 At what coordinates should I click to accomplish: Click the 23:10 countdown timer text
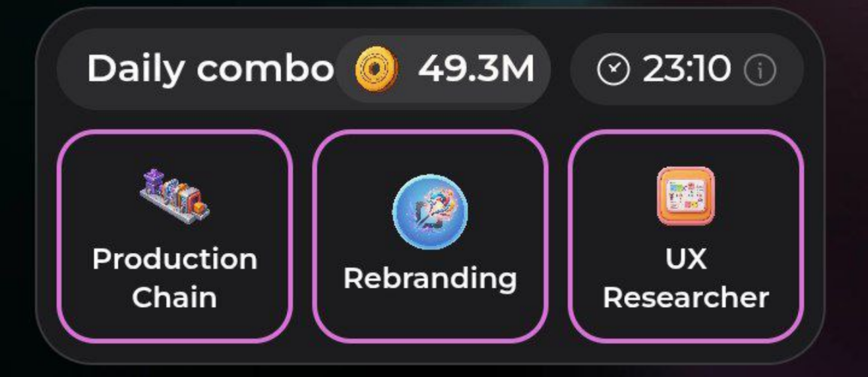pos(687,69)
